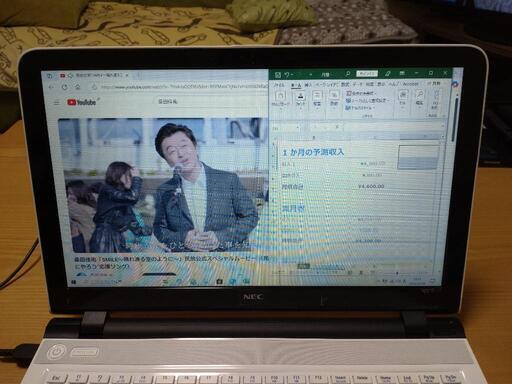Open the Acrobat tab in Excel
Screen dimensions: 512x384
coord(410,84)
